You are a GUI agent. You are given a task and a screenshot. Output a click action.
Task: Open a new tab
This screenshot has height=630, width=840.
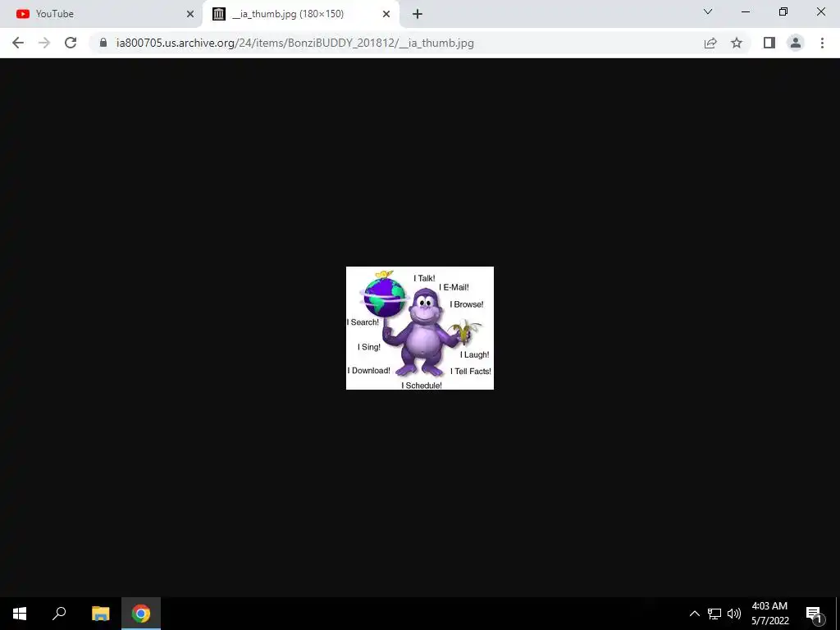click(418, 14)
